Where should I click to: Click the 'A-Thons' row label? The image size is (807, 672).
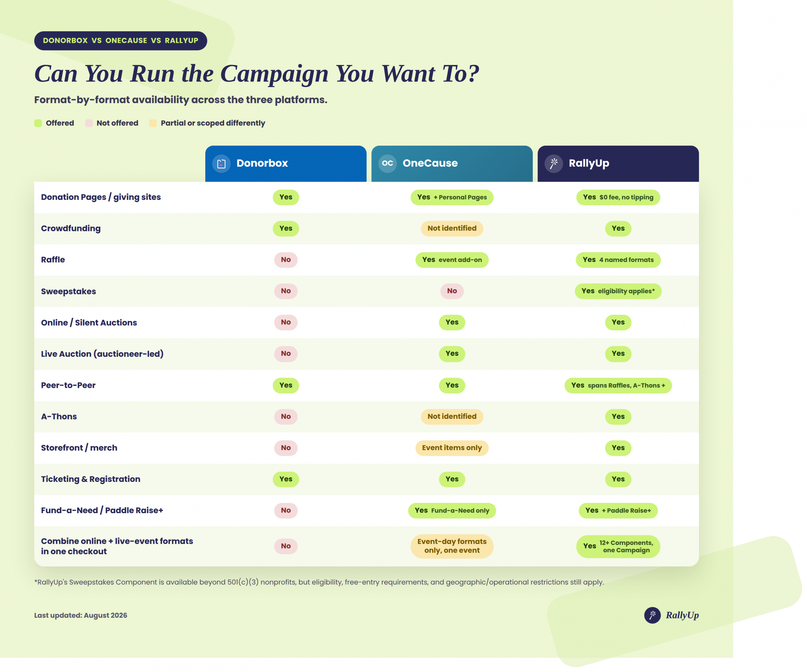(x=59, y=416)
